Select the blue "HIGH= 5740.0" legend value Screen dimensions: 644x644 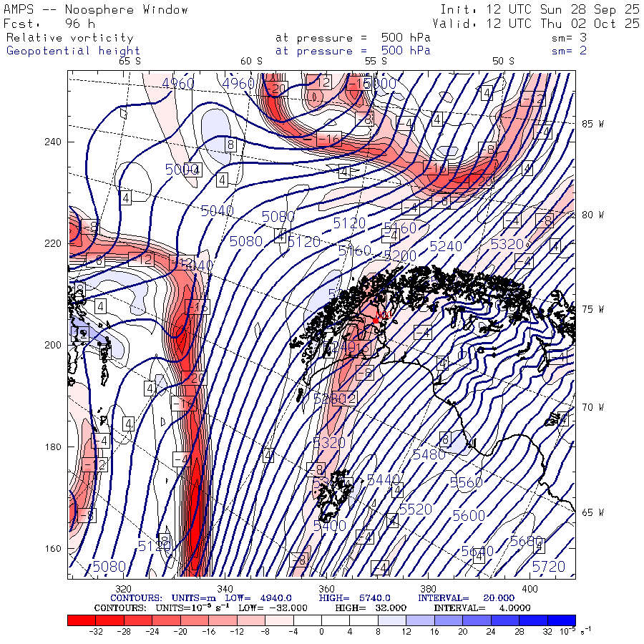tap(354, 598)
